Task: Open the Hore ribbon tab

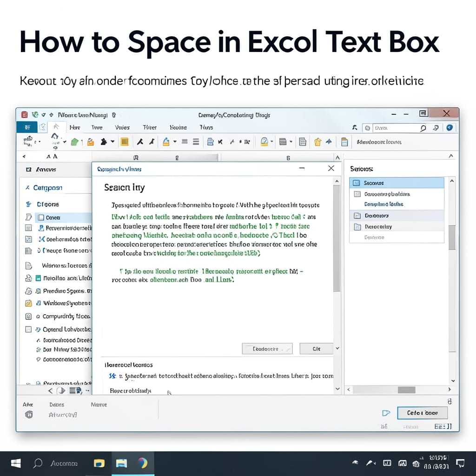Action: point(75,127)
